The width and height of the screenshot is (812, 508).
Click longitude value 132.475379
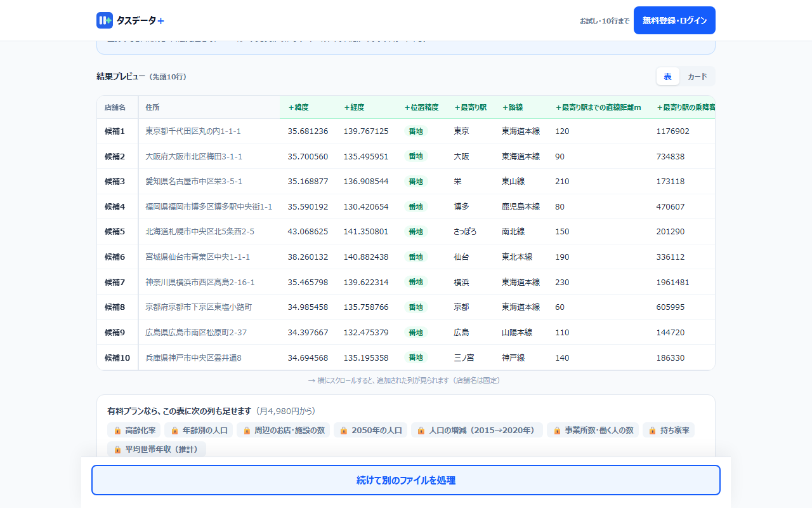[366, 332]
